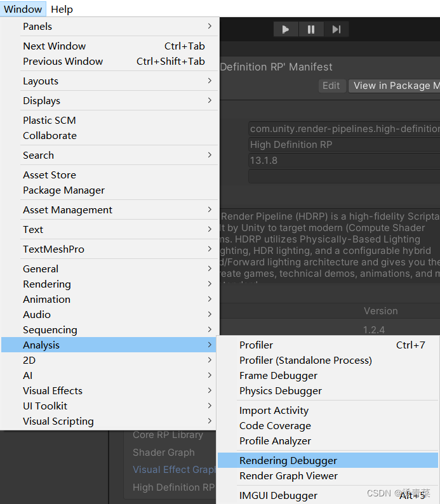Open the Physics Debugger
The width and height of the screenshot is (440, 504).
point(328,391)
